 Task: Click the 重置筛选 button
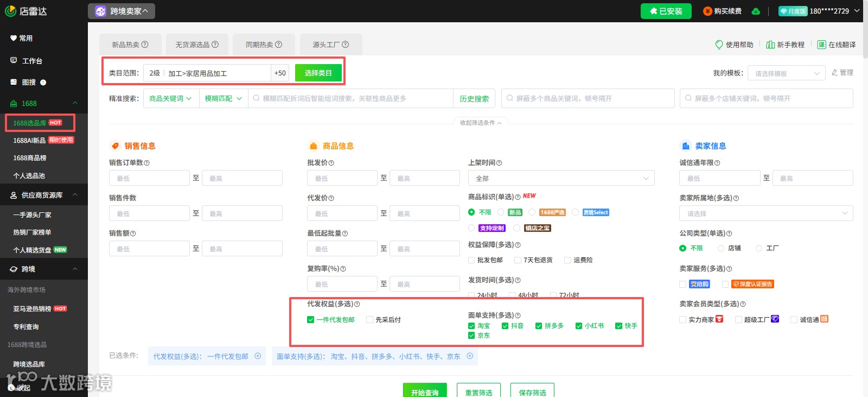478,391
